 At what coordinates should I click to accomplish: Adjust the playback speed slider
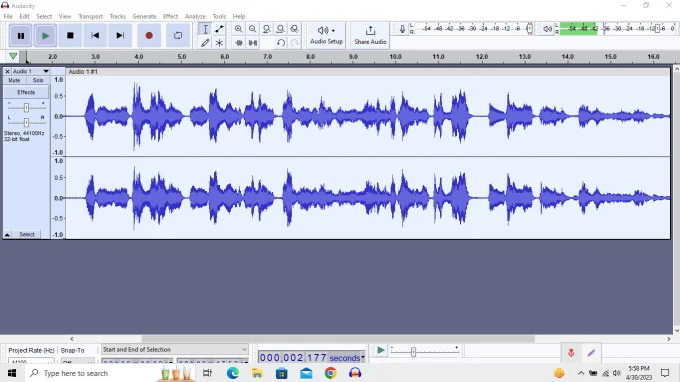[x=413, y=352]
